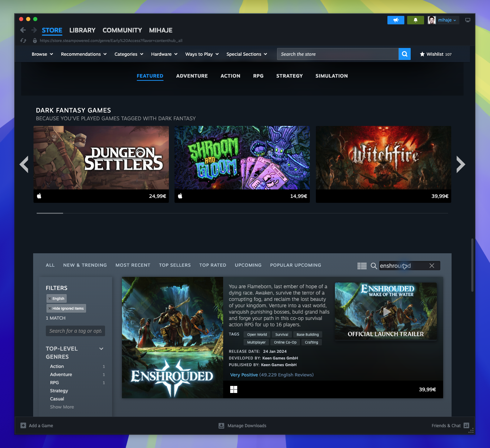
Task: Show next Dark Fantasy carousel games
Action: 461,164
